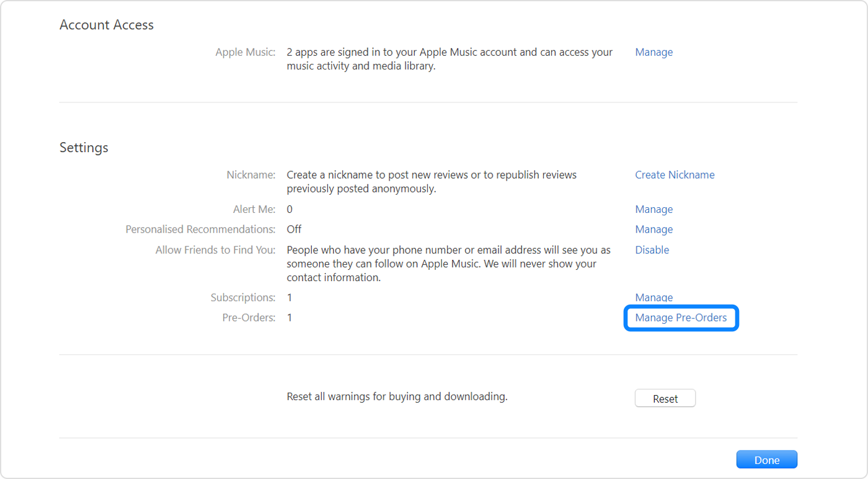Click the Pre-Orders count value 1
The height and width of the screenshot is (479, 868).
289,317
